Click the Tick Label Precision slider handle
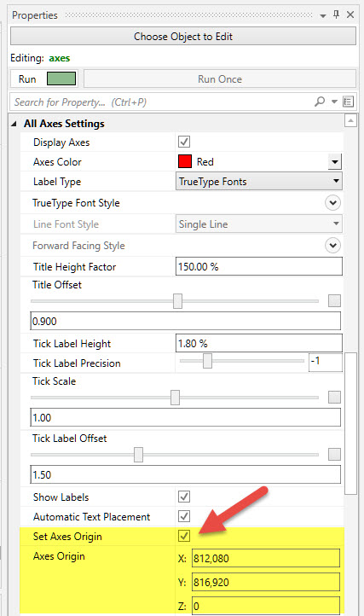364x616 pixels. click(x=207, y=361)
